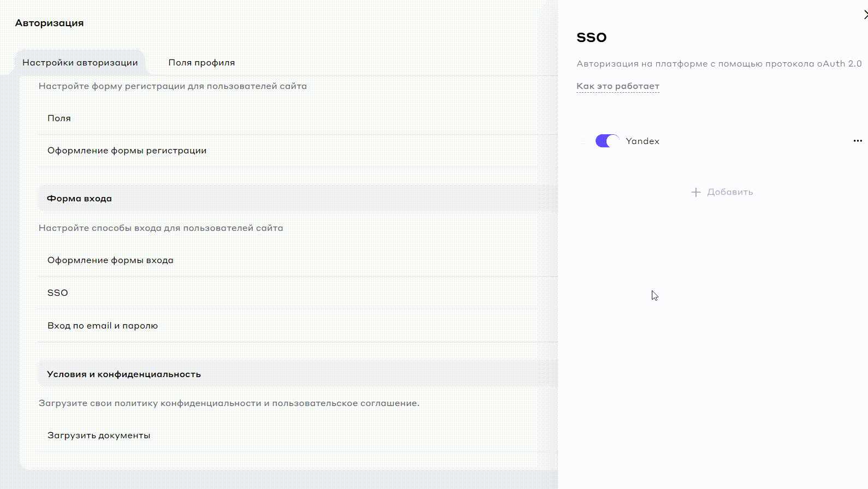The width and height of the screenshot is (868, 489).
Task: Open the three-dots menu for Yandex
Action: pos(857,141)
